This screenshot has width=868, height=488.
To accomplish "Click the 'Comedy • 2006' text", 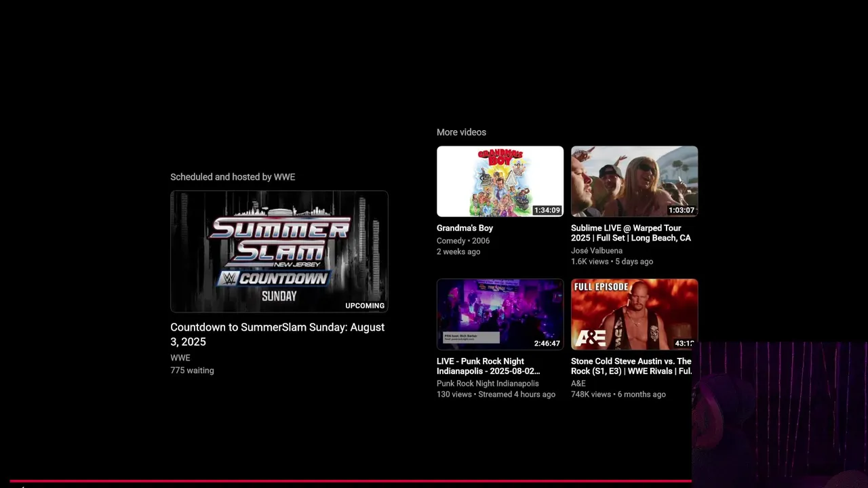I will (x=463, y=241).
